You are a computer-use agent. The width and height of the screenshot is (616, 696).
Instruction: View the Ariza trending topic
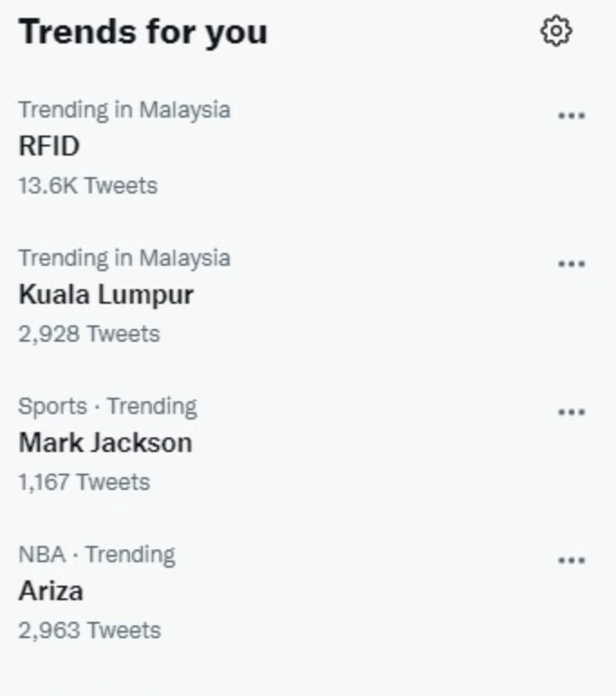click(51, 591)
